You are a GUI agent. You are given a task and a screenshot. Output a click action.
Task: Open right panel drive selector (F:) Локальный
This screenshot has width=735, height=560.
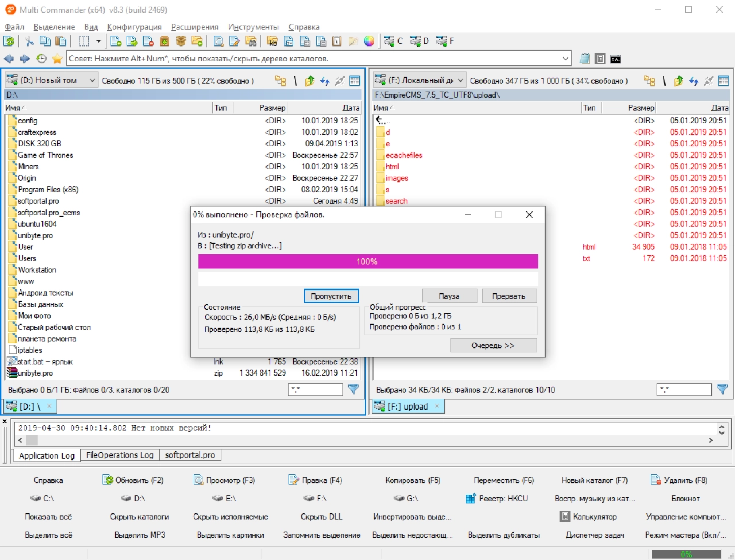click(x=419, y=80)
